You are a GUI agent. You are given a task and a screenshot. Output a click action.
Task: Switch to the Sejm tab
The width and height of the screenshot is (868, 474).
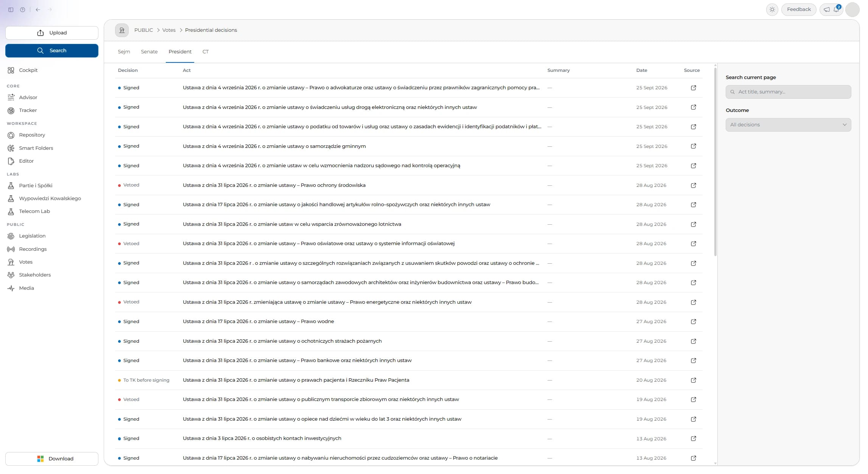point(124,52)
